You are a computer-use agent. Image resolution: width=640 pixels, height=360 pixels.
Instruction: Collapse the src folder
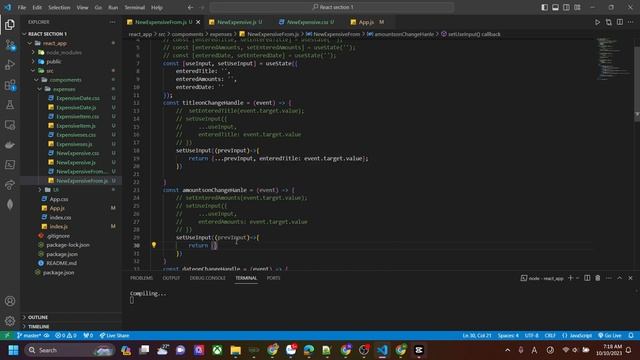(x=33, y=71)
